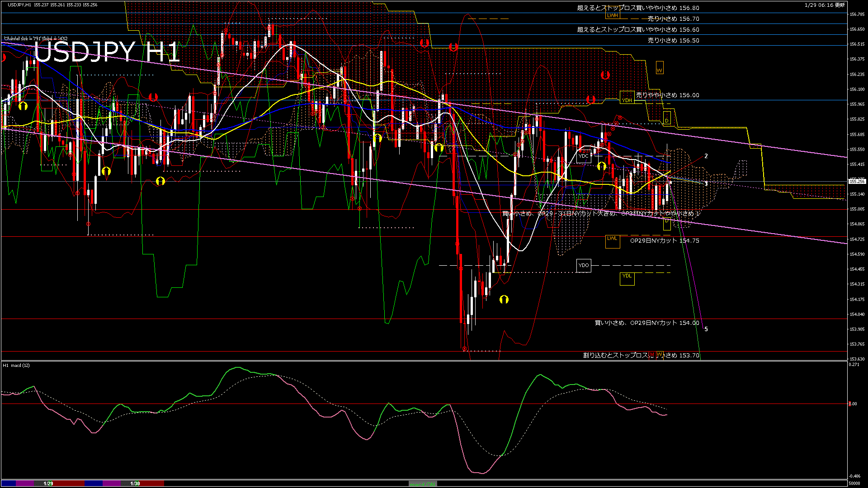Click the 売りやや小さめ 156.00 label

pyautogui.click(x=667, y=95)
